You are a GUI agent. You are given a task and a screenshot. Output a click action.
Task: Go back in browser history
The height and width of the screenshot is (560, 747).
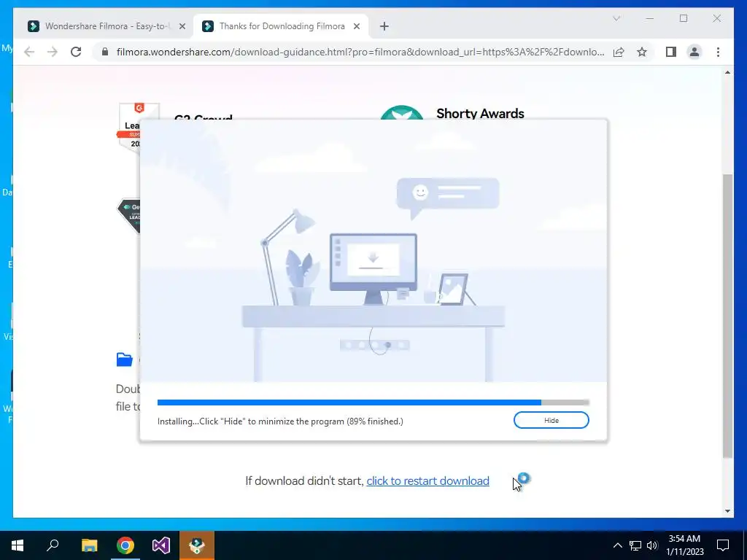(x=29, y=52)
